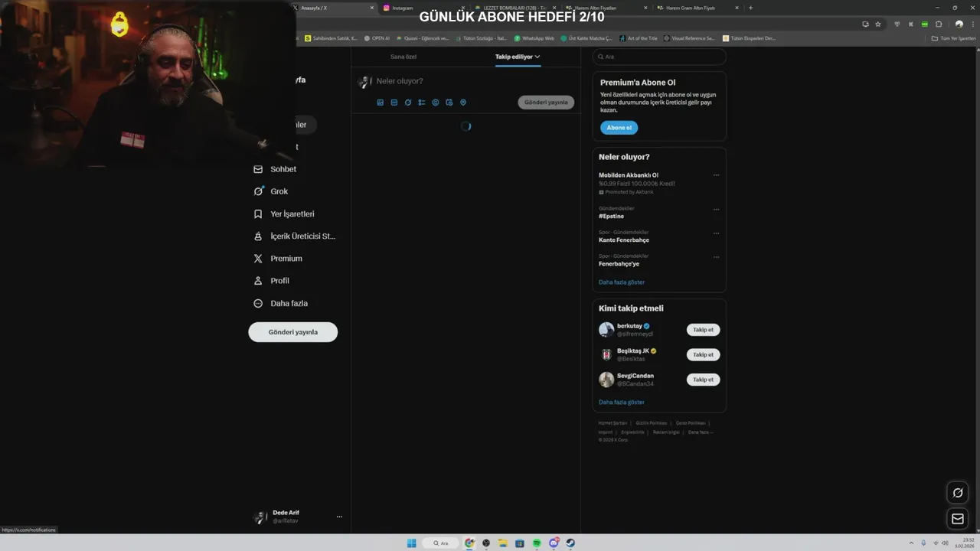The width and height of the screenshot is (980, 551).
Task: Open Grok from the sidebar
Action: pos(271,191)
